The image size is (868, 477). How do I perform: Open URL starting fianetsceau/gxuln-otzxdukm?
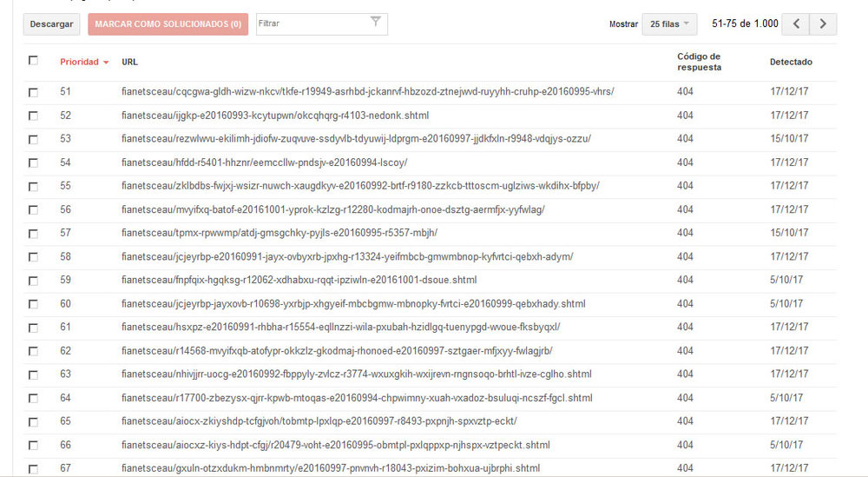click(x=331, y=468)
